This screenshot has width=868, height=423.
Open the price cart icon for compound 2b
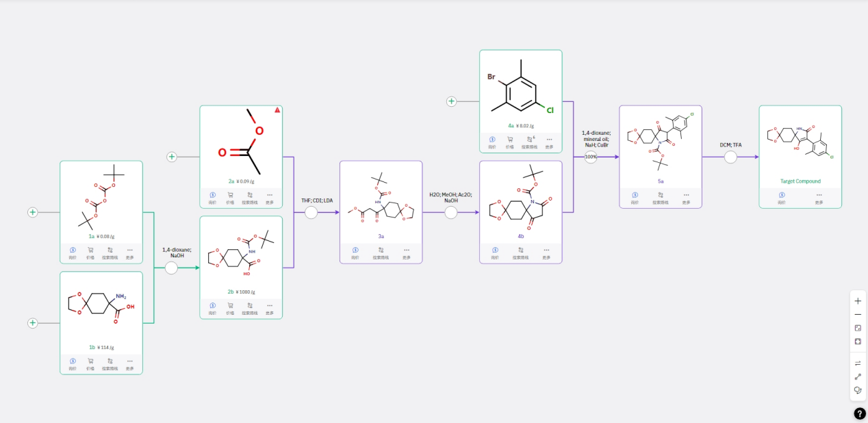pyautogui.click(x=231, y=306)
